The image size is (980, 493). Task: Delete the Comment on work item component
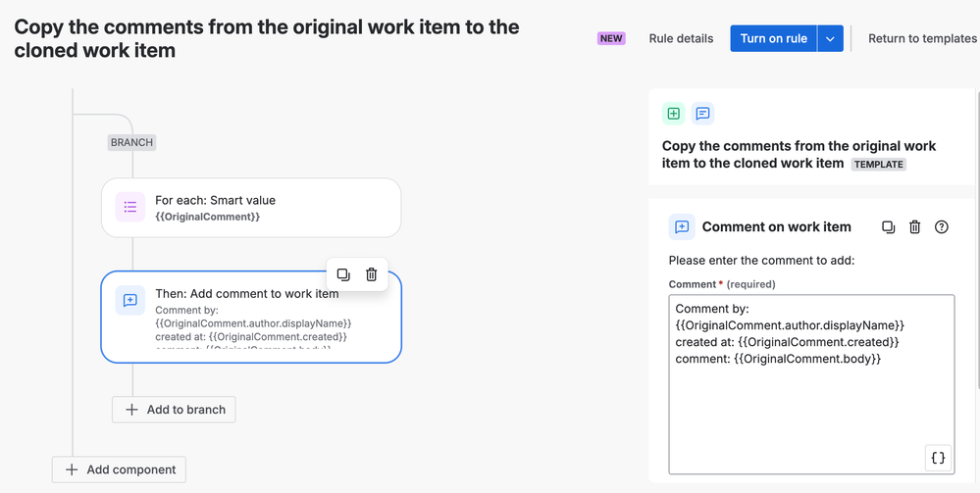(x=914, y=227)
